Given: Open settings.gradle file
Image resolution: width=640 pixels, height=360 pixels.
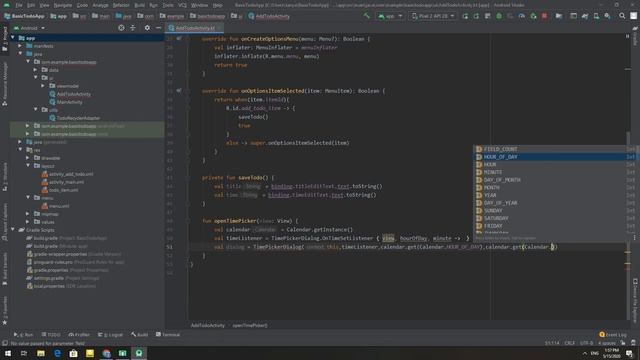Looking at the screenshot, I should point(48,278).
